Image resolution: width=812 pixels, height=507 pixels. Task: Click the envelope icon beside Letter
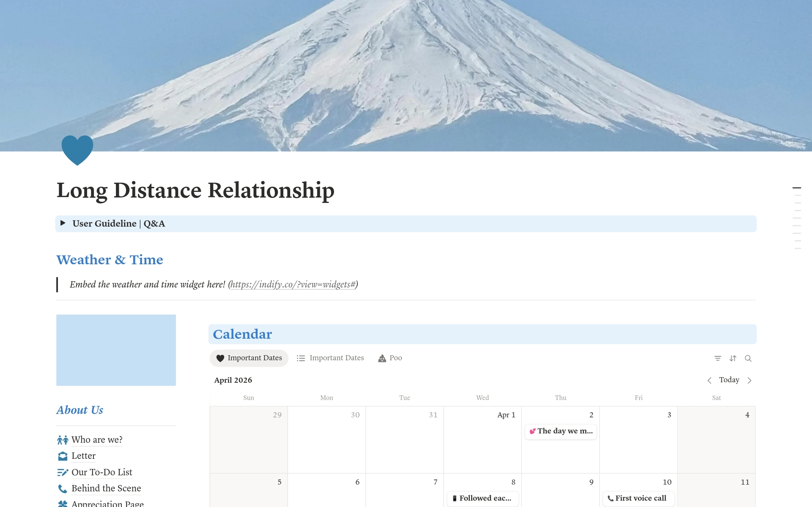tap(63, 456)
